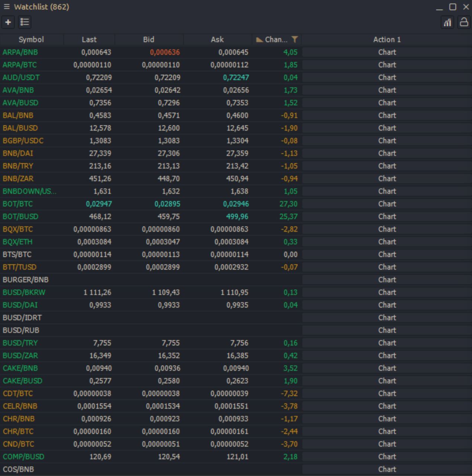Screen dimensions: 472x476
Task: Select the CDT/BTC symbol
Action: coord(18,393)
